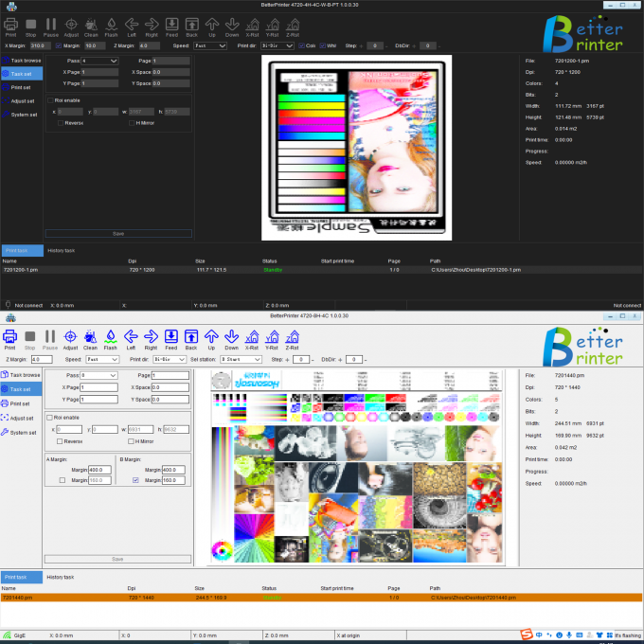Open System set in light window sidebar

coord(23,432)
